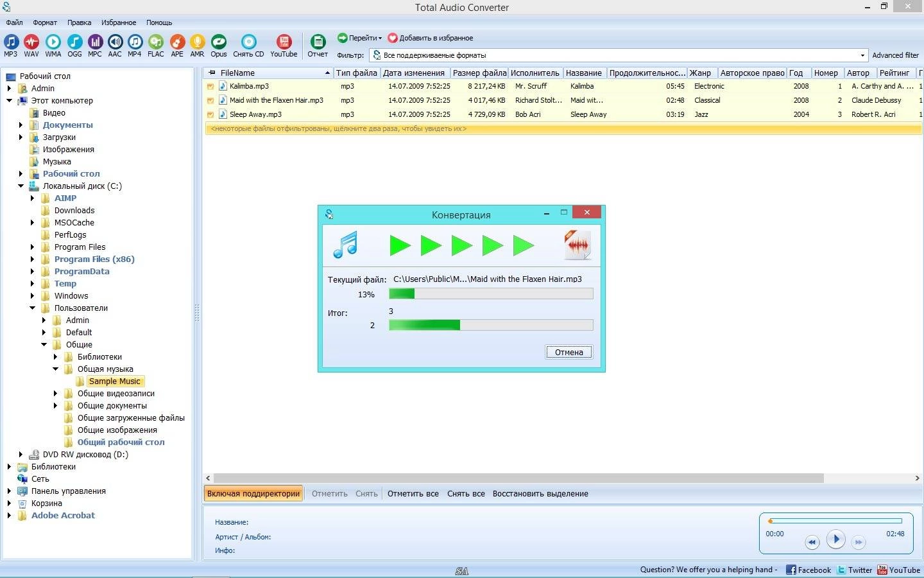Screen dimensions: 924x578
Task: Click the filtered files notice row
Action: click(563, 128)
